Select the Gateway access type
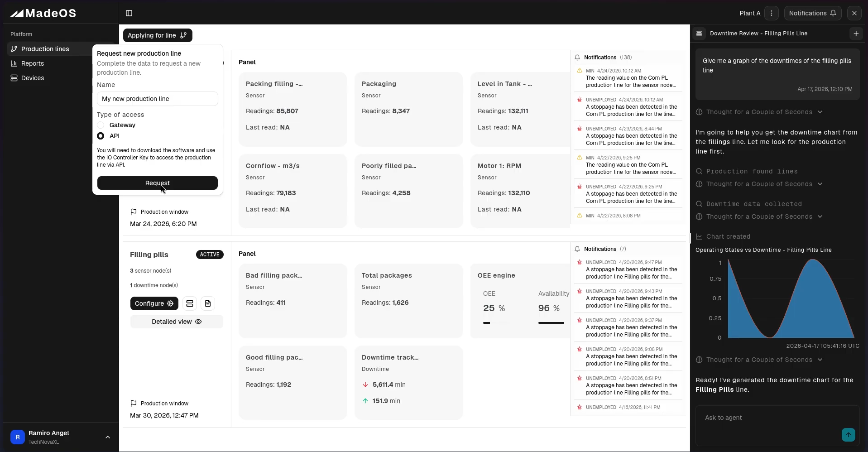The width and height of the screenshot is (868, 452). (101, 125)
